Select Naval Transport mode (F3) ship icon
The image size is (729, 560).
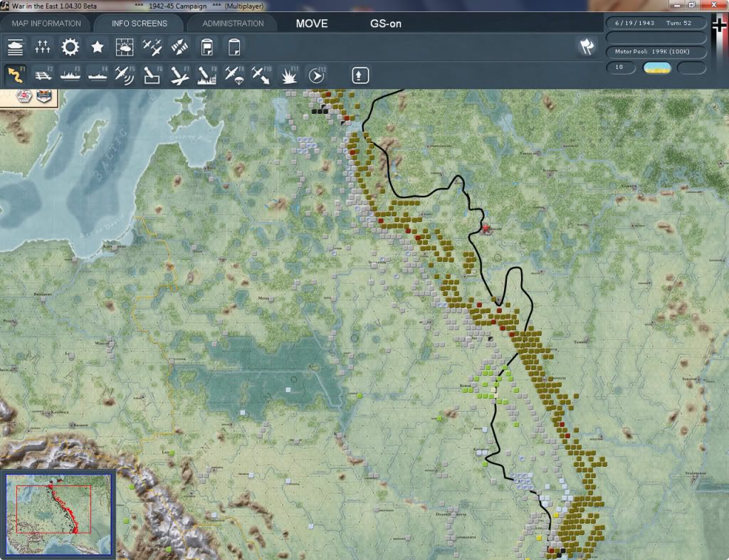tap(70, 75)
